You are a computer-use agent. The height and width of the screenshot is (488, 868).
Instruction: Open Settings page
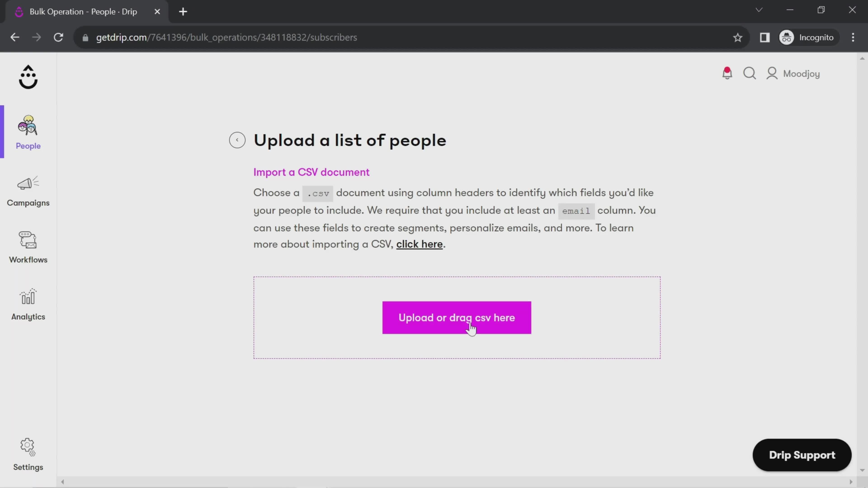[28, 454]
